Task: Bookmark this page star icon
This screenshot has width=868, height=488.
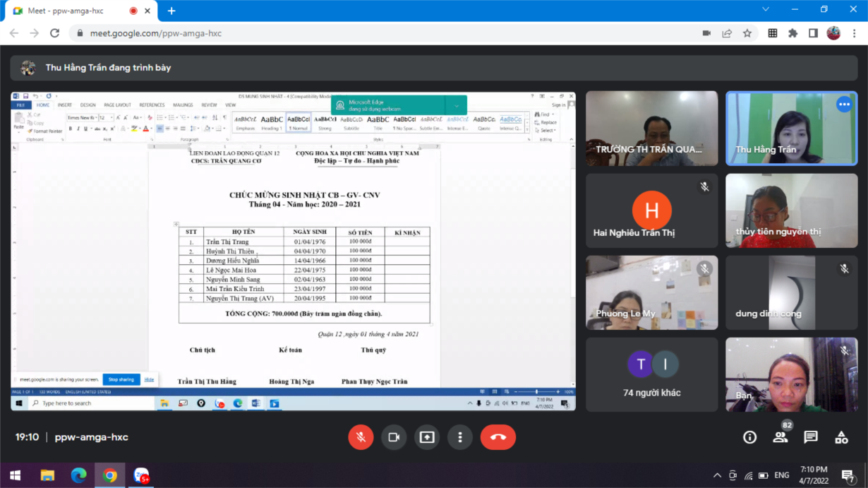Action: pyautogui.click(x=747, y=33)
